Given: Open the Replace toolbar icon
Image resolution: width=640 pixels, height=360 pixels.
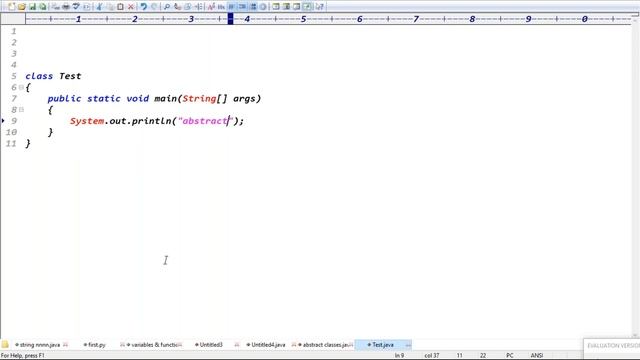Looking at the screenshot, I should (177, 7).
